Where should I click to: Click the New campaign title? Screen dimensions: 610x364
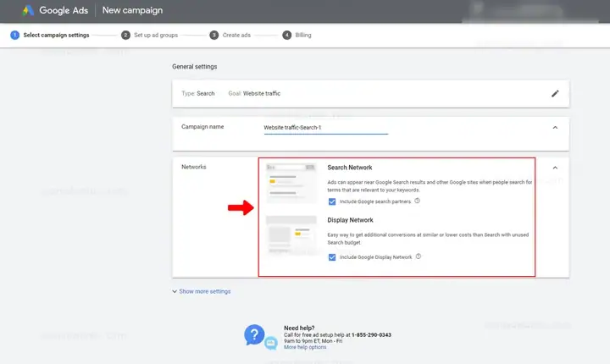132,10
